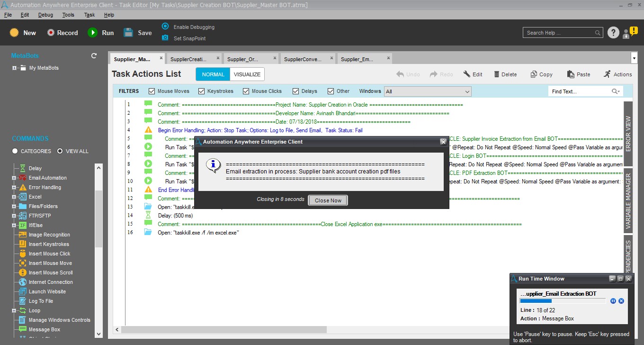644x345 pixels.
Task: Open the VARIABLE MANAGER side panel
Action: [628, 201]
